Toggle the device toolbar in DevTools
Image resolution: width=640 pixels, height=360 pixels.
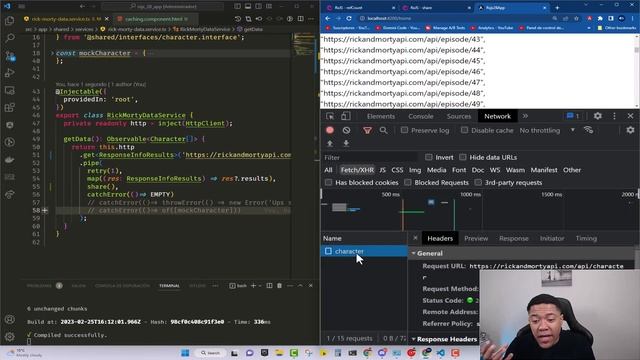click(x=345, y=116)
